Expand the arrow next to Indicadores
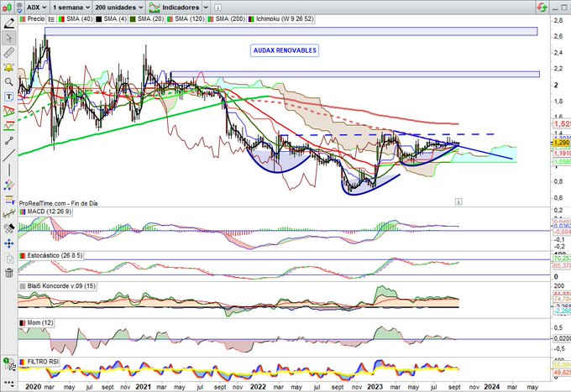The image size is (571, 392). click(206, 8)
